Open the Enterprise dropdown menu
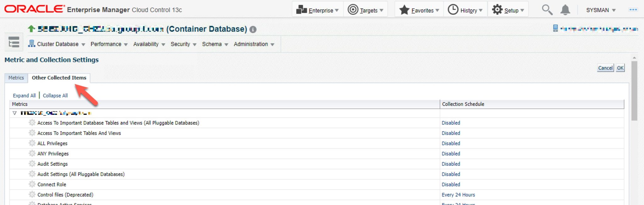644x205 pixels. coord(318,10)
